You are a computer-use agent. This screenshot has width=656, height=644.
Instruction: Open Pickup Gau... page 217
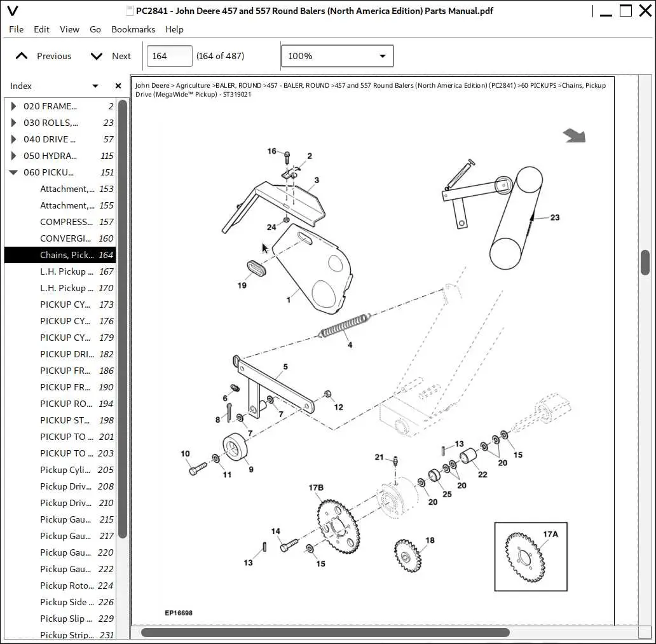click(x=60, y=536)
